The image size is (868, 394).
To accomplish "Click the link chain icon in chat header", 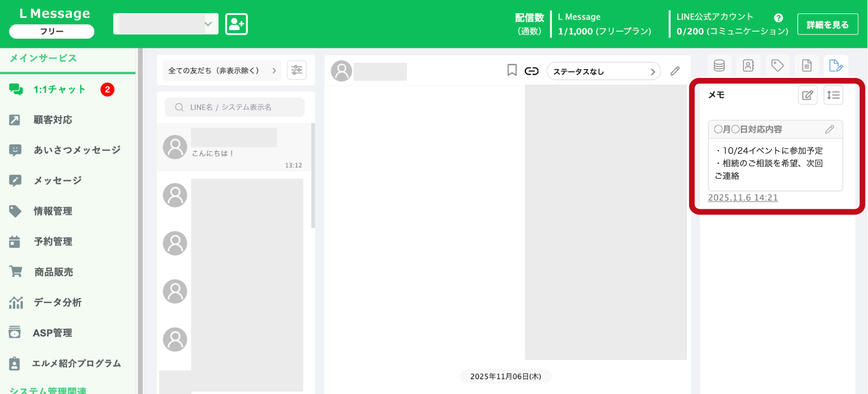I will click(x=532, y=71).
